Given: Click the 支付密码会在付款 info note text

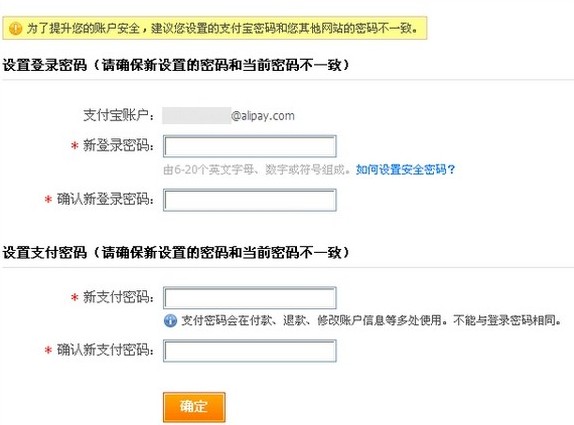Looking at the screenshot, I should click(372, 320).
